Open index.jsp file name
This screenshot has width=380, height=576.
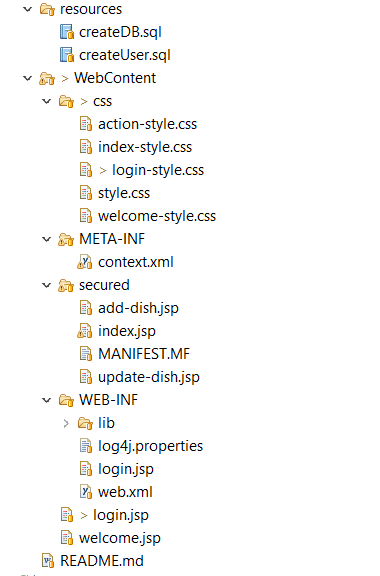(127, 331)
